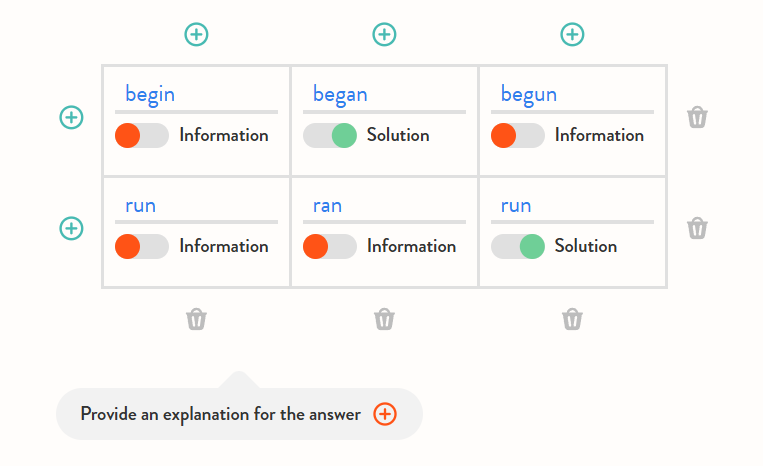This screenshot has width=763, height=466.
Task: Add a row using the second row's plus icon
Action: point(71,228)
